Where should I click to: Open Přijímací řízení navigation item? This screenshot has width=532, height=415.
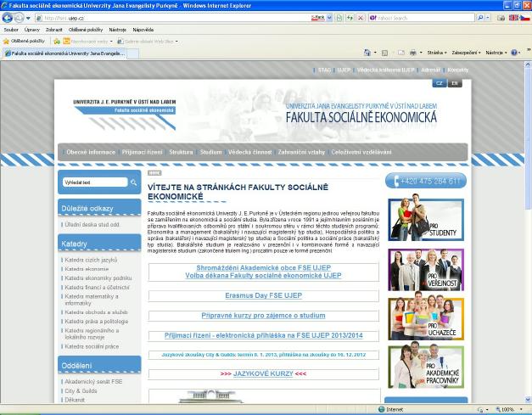tap(143, 153)
